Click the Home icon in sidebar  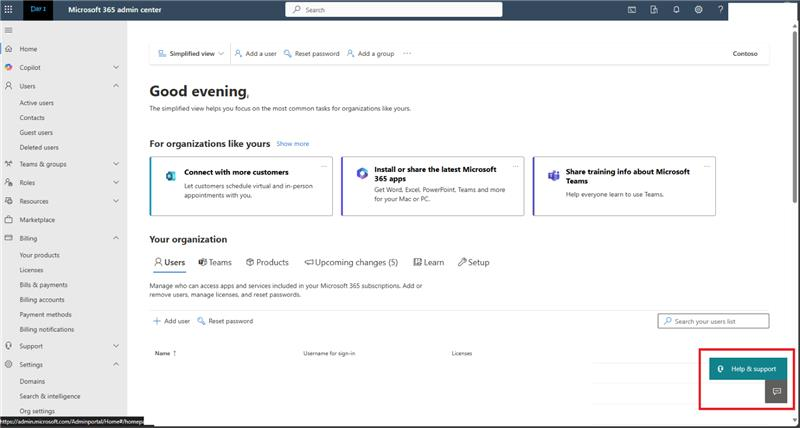point(9,49)
